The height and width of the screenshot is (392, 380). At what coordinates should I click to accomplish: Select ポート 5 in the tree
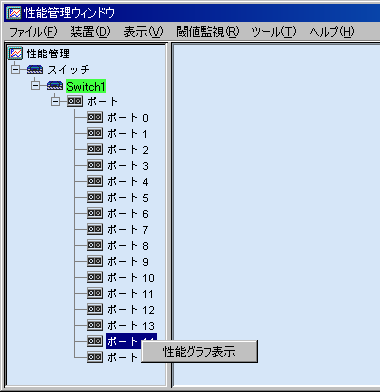tap(128, 198)
